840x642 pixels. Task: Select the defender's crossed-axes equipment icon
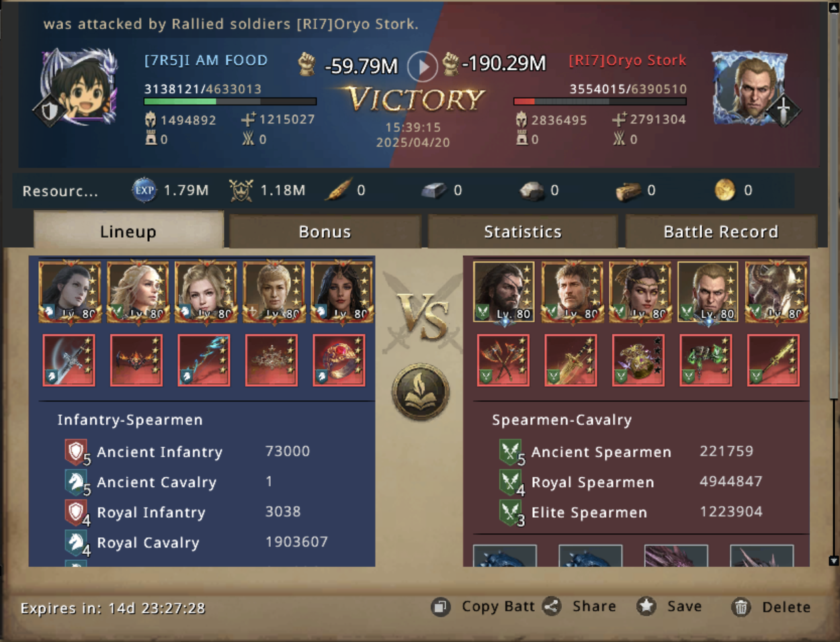[x=503, y=361]
